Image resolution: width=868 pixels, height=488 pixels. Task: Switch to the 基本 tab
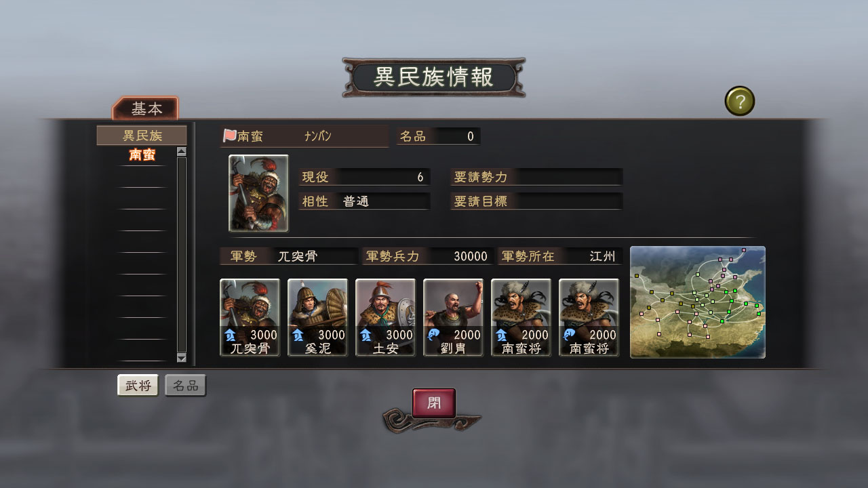click(x=146, y=108)
